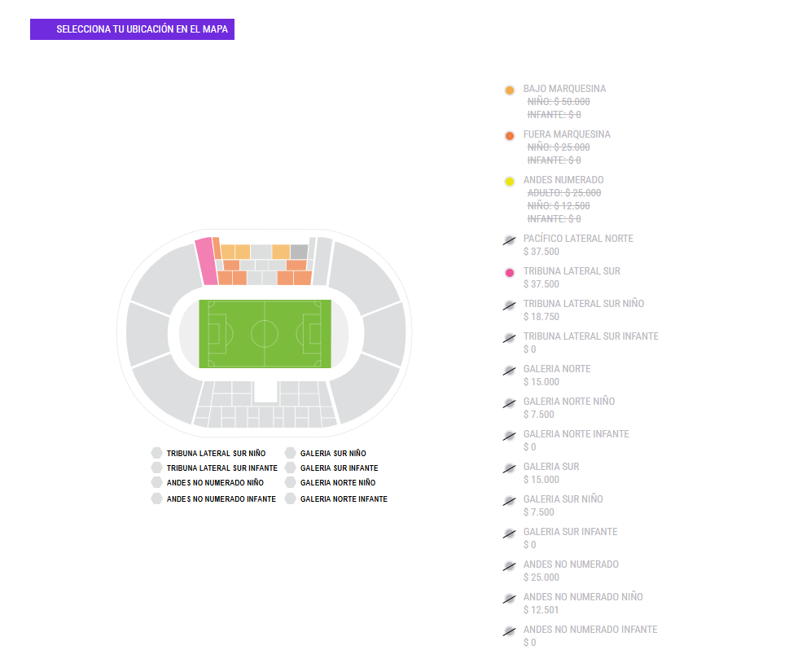Click the Andes No Numerado crossed-out icon

coord(510,565)
